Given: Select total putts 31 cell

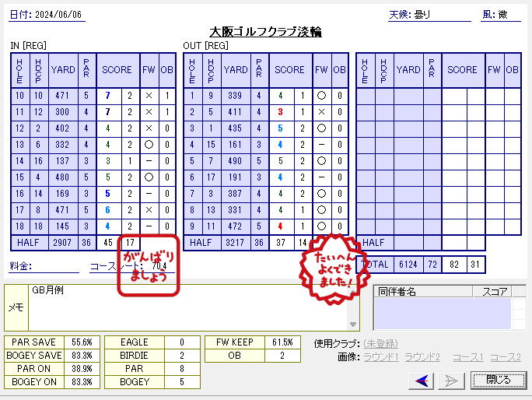Looking at the screenshot, I should (475, 265).
